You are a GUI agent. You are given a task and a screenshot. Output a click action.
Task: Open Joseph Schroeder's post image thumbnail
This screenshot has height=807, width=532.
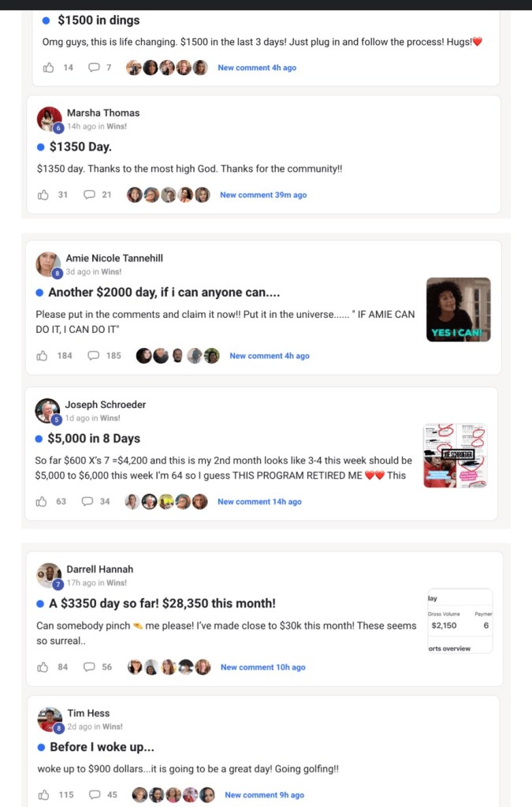455,455
